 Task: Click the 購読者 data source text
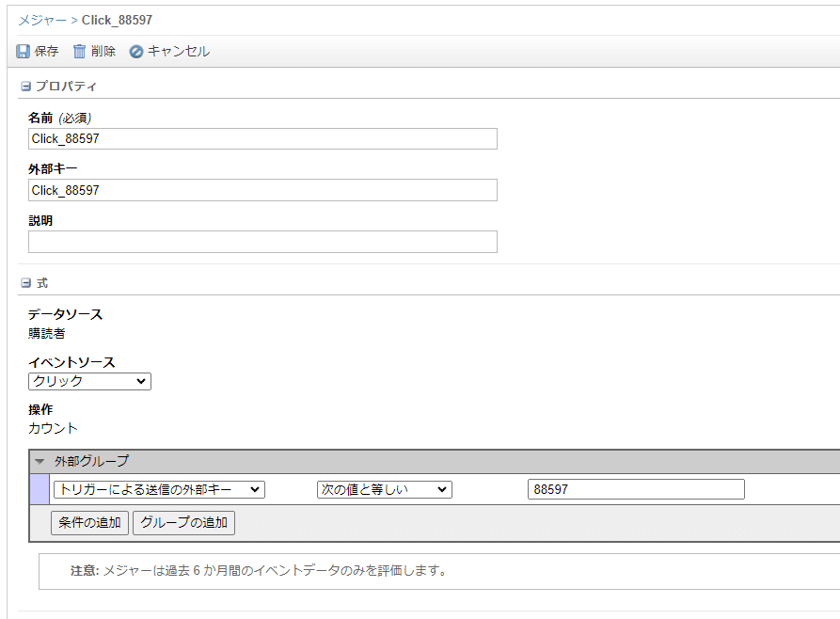(47, 333)
